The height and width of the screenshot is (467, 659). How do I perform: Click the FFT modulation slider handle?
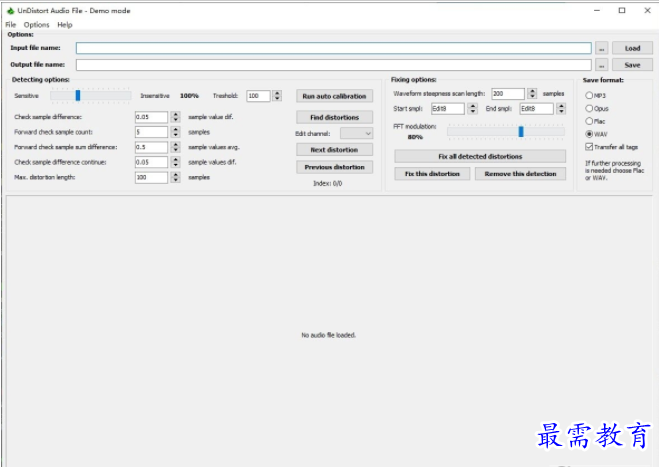[x=521, y=132]
